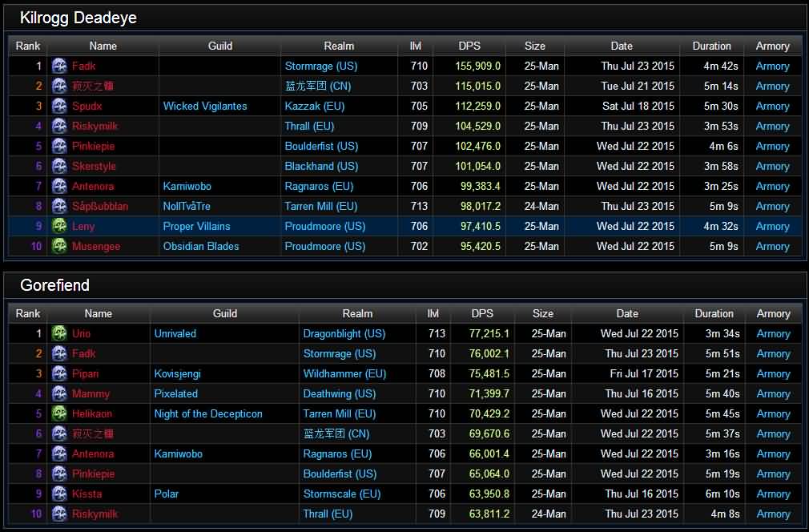
Task: Open the Night of the Decepticon guild link
Action: tap(208, 414)
